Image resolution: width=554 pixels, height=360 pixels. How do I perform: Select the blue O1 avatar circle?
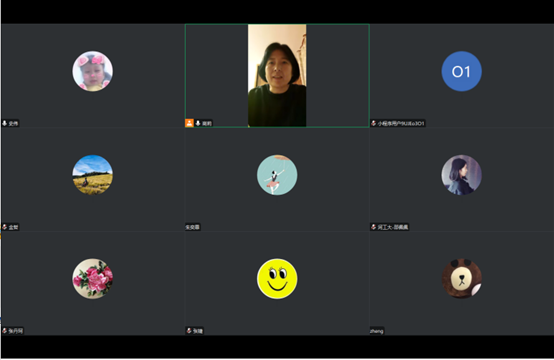pos(461,71)
